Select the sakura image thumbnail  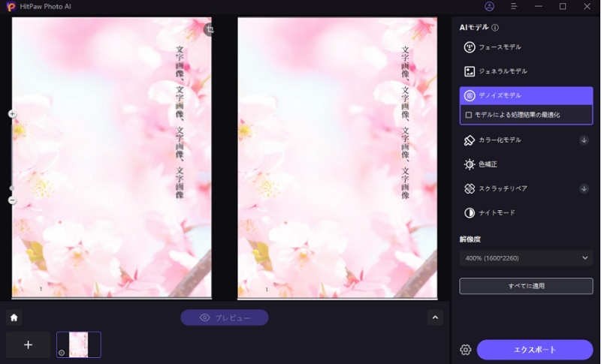(x=79, y=345)
